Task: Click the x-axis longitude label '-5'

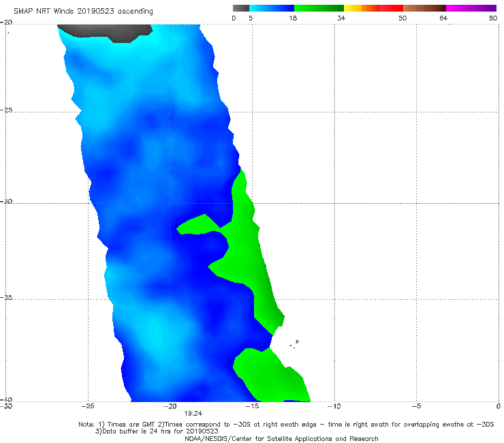Action: [416, 406]
